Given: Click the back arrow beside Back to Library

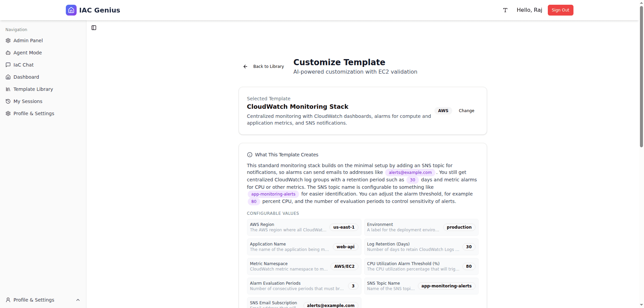Looking at the screenshot, I should (x=245, y=67).
